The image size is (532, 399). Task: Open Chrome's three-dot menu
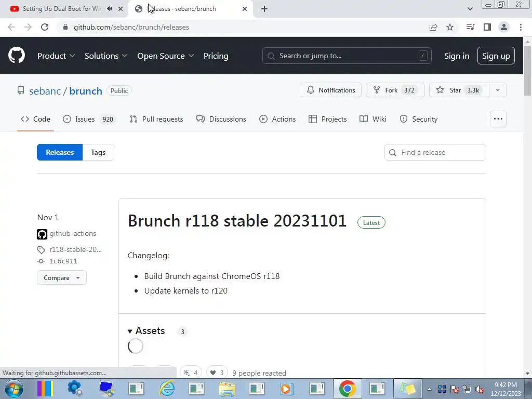(x=521, y=27)
